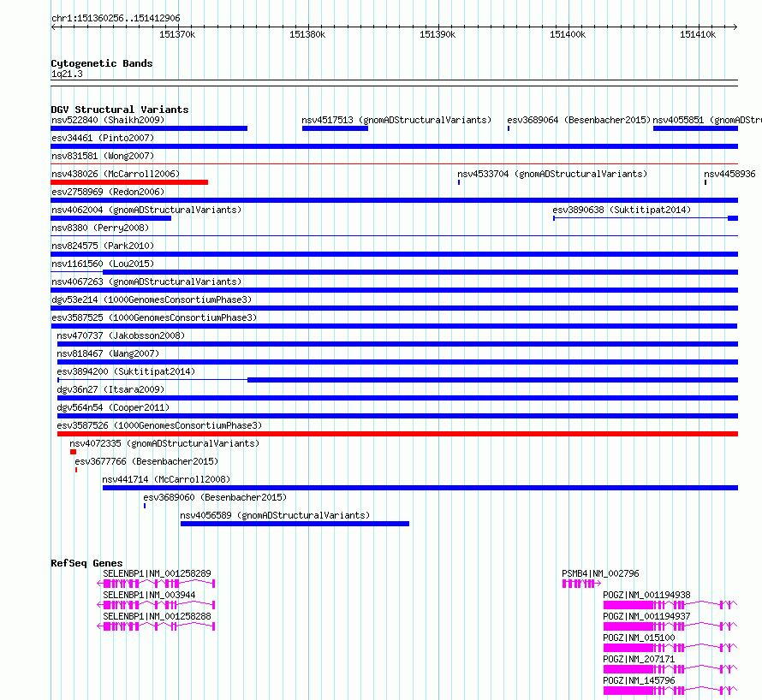Click the 1q21.3 cytogenetic band label

pos(67,74)
